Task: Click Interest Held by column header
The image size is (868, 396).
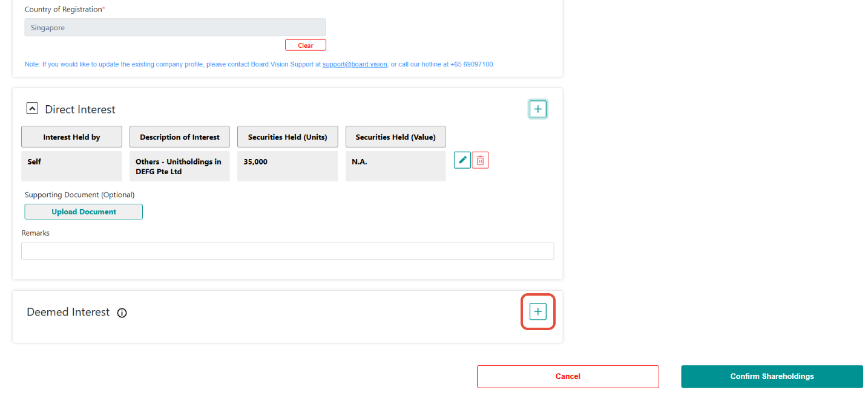Action: click(x=71, y=137)
